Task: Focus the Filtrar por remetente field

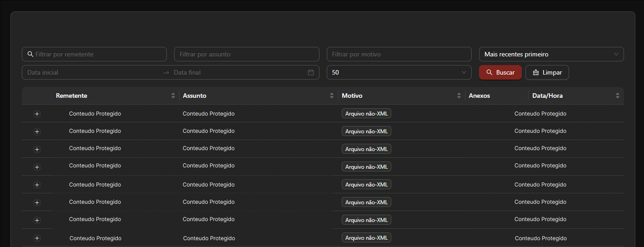Action: pyautogui.click(x=94, y=54)
